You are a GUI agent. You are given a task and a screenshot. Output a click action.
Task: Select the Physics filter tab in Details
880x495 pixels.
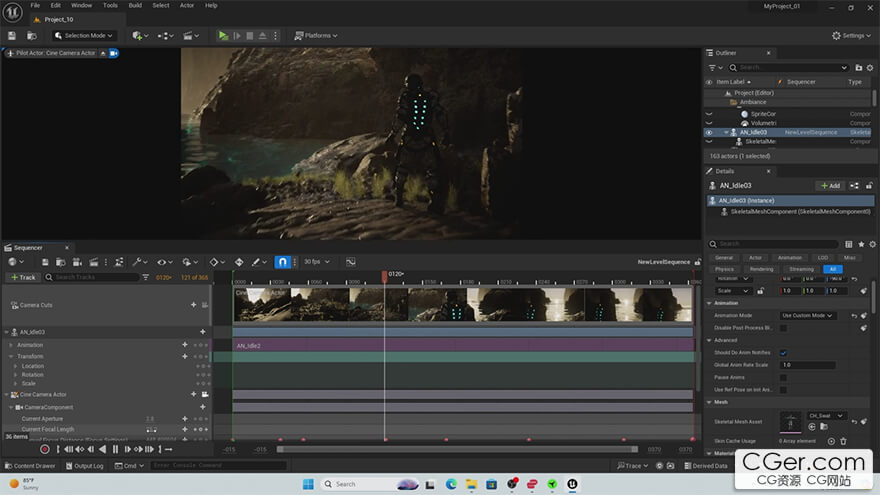pos(724,269)
